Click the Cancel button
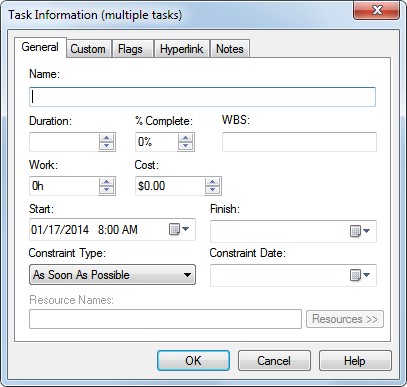This screenshot has height=387, width=407. (274, 360)
